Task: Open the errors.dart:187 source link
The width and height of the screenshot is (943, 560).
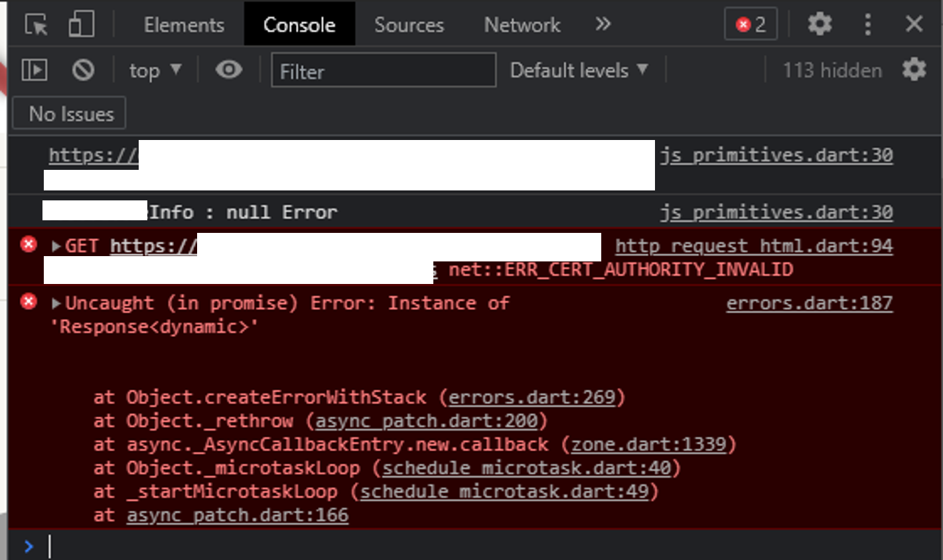Action: tap(809, 303)
